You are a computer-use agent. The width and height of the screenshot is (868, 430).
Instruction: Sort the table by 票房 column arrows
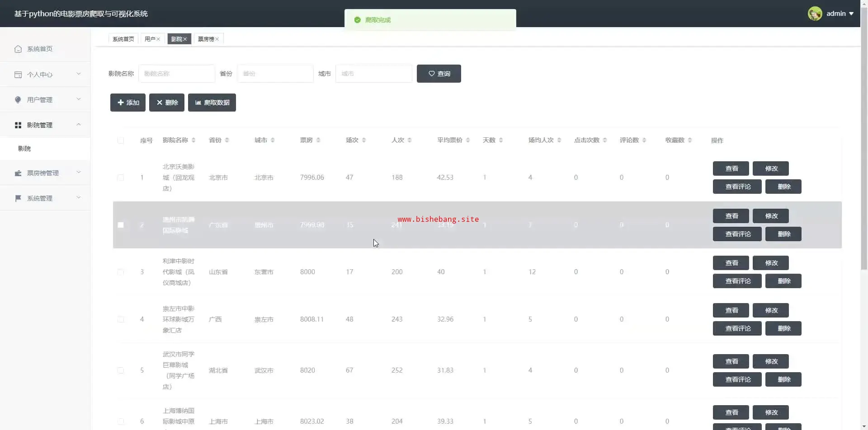pyautogui.click(x=318, y=140)
